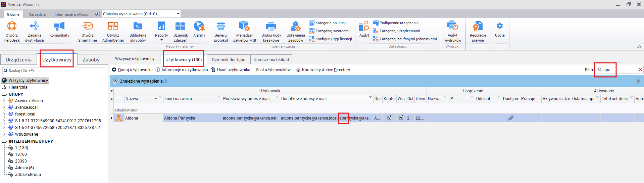Open Biblioteka skryptów
Image resolution: width=644 pixels, height=183 pixels.
(138, 32)
